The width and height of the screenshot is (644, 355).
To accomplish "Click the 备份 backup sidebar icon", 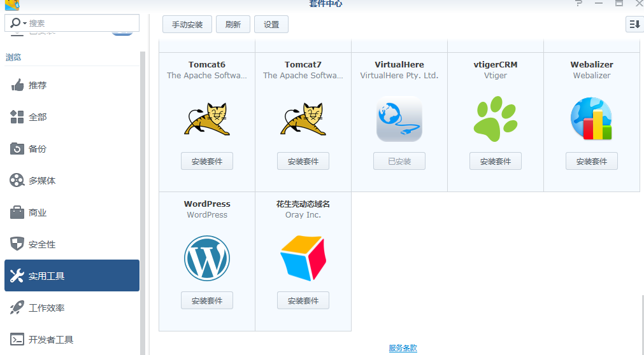I will pos(17,149).
